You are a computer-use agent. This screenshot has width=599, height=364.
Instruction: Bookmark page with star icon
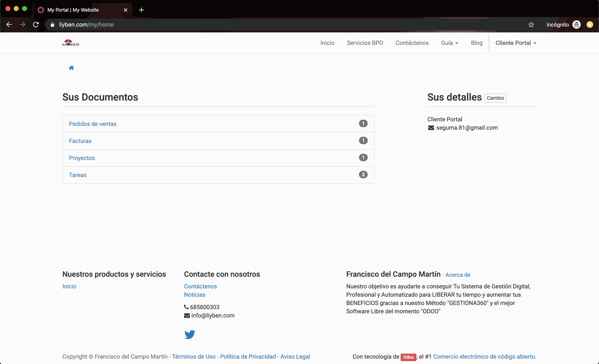pos(531,25)
